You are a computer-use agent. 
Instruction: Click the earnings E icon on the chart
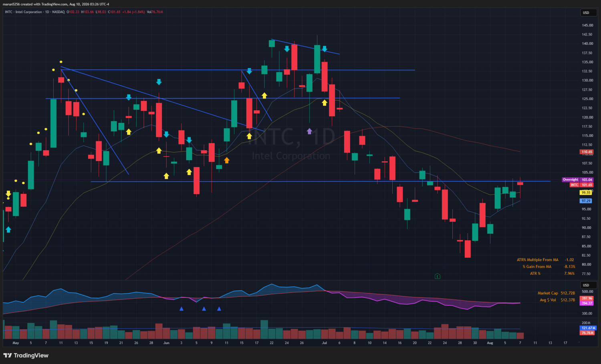pyautogui.click(x=438, y=276)
